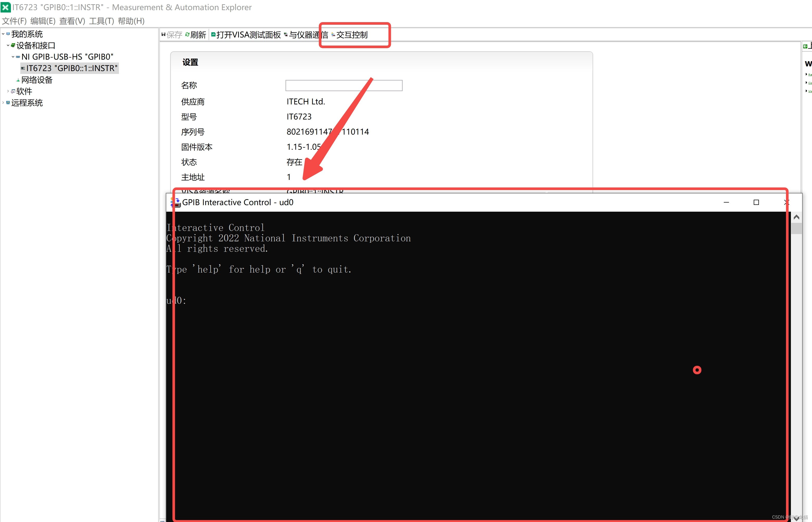Open the File (文件) menu
The height and width of the screenshot is (522, 812).
(x=14, y=21)
